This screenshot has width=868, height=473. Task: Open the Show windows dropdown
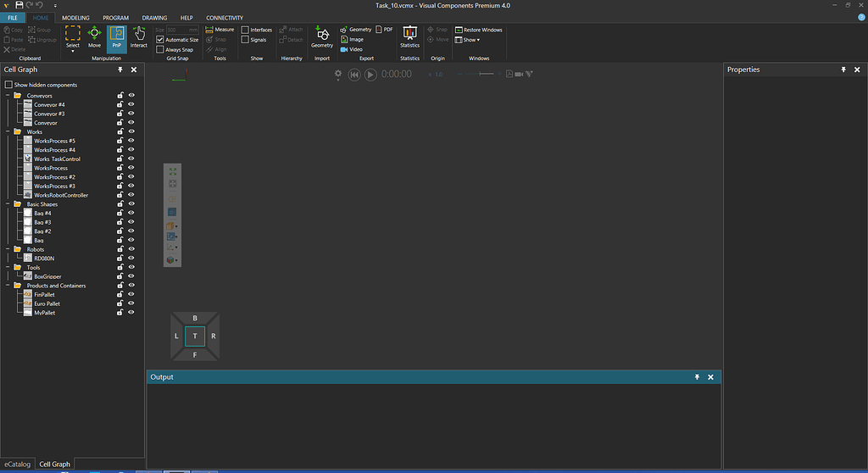(x=467, y=40)
